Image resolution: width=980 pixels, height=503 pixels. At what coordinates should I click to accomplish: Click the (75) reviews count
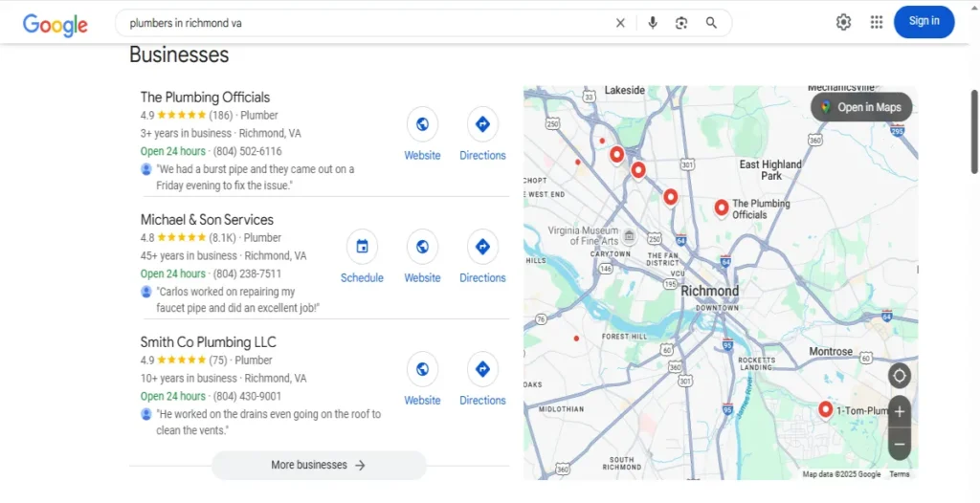218,360
